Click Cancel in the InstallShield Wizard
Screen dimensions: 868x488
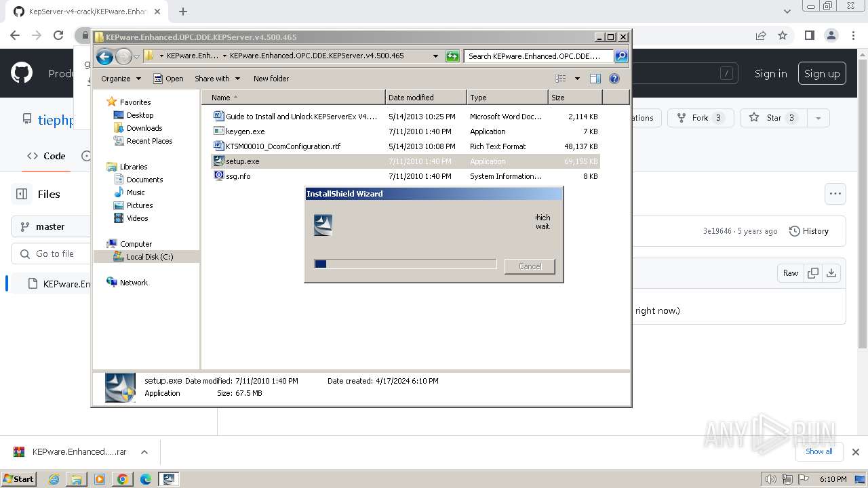pyautogui.click(x=530, y=266)
